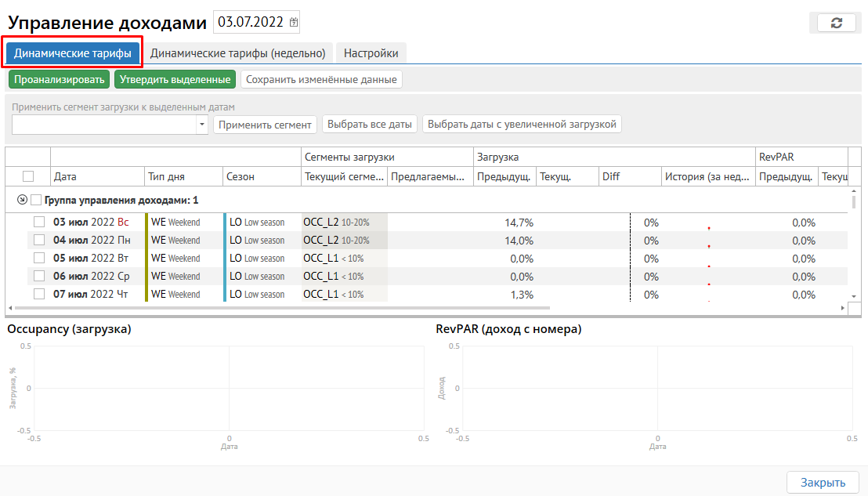Check the select-all checkbox in table header
Image resolution: width=868 pixels, height=496 pixels.
[28, 176]
